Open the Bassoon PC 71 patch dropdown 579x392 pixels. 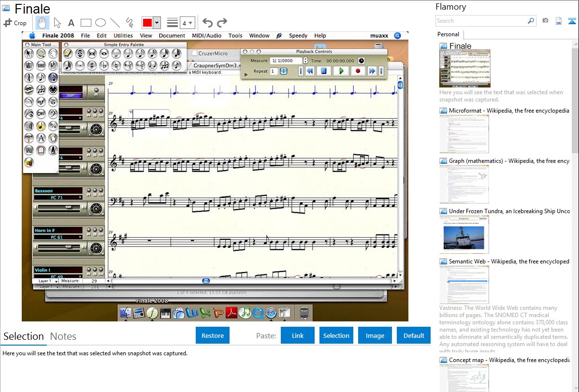[x=58, y=198]
